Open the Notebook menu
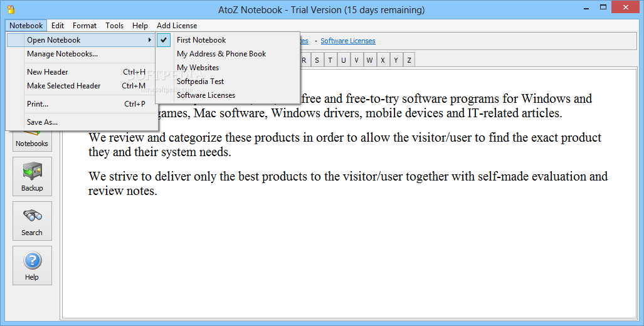The width and height of the screenshot is (644, 326). tap(26, 26)
